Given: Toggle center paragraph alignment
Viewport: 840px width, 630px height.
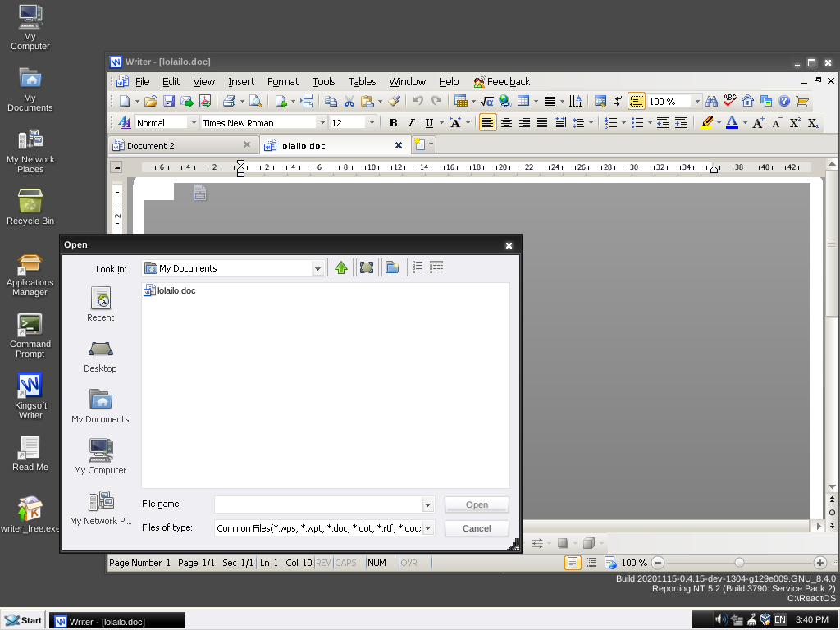Looking at the screenshot, I should 506,123.
